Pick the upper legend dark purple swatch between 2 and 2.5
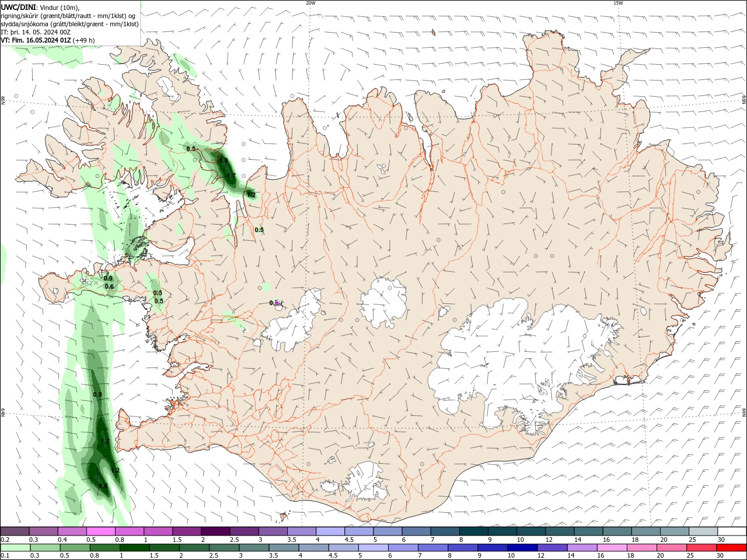The image size is (747, 560). click(x=215, y=531)
